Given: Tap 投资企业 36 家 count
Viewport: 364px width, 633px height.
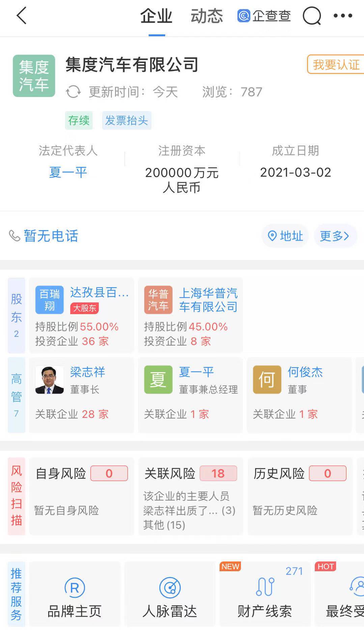Looking at the screenshot, I should (x=72, y=341).
